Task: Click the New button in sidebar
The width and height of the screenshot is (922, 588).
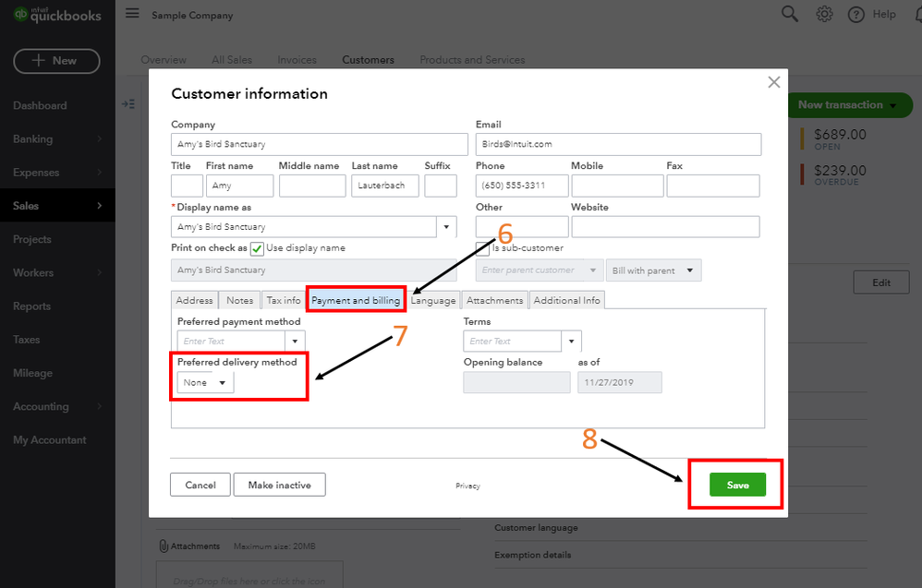Action: pos(56,61)
